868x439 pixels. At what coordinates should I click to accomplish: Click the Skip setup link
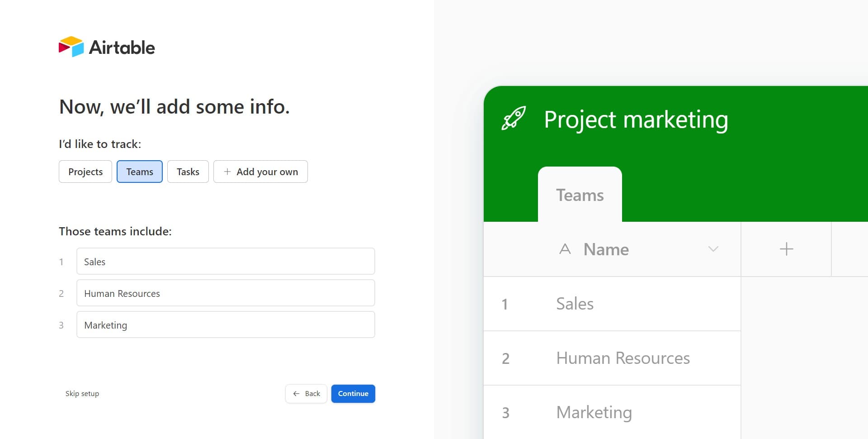(82, 394)
